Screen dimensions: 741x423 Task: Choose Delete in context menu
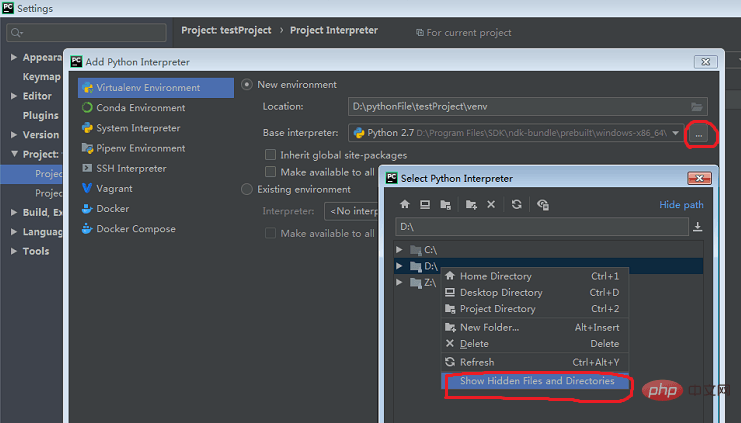coord(534,344)
